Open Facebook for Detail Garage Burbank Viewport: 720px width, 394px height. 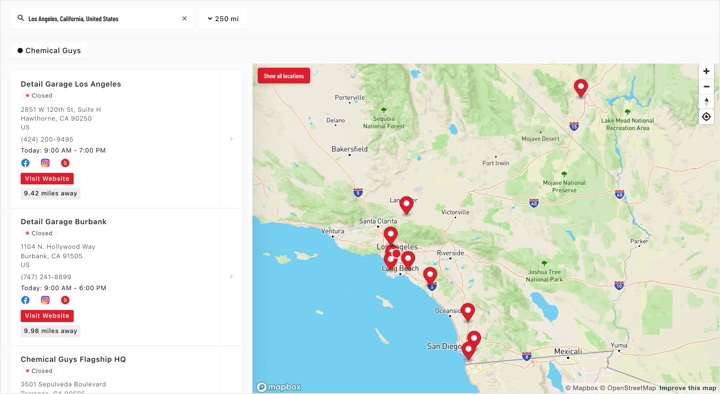click(25, 300)
